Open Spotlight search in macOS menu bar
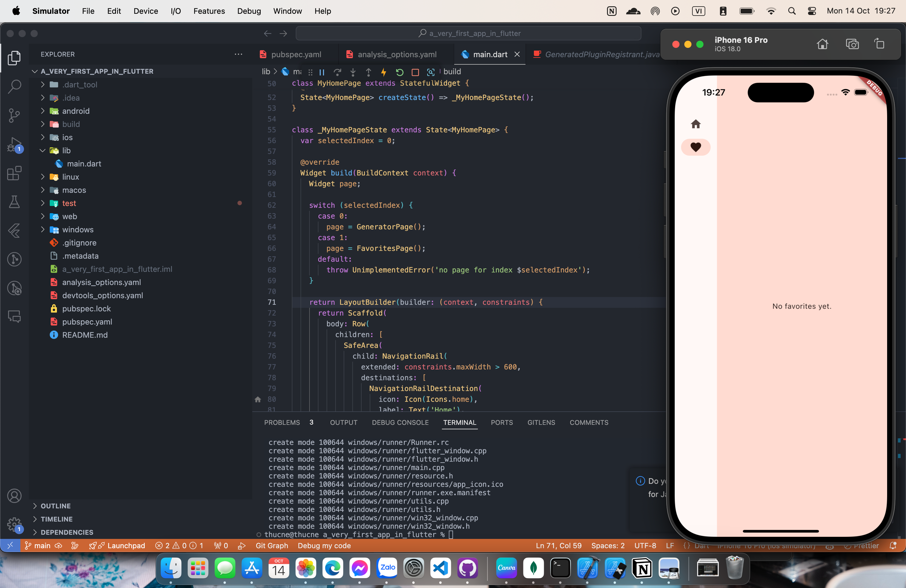 (x=792, y=11)
